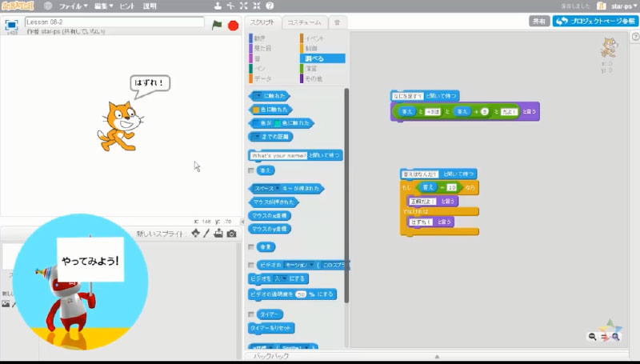Open dropdown in the に触れた block

[258, 96]
